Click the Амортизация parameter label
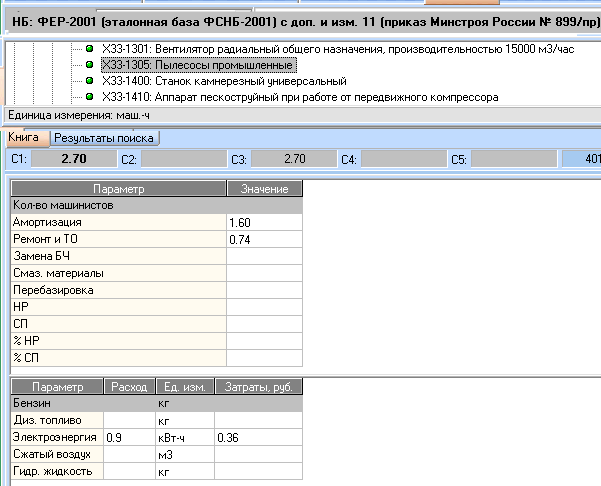 click(x=119, y=222)
